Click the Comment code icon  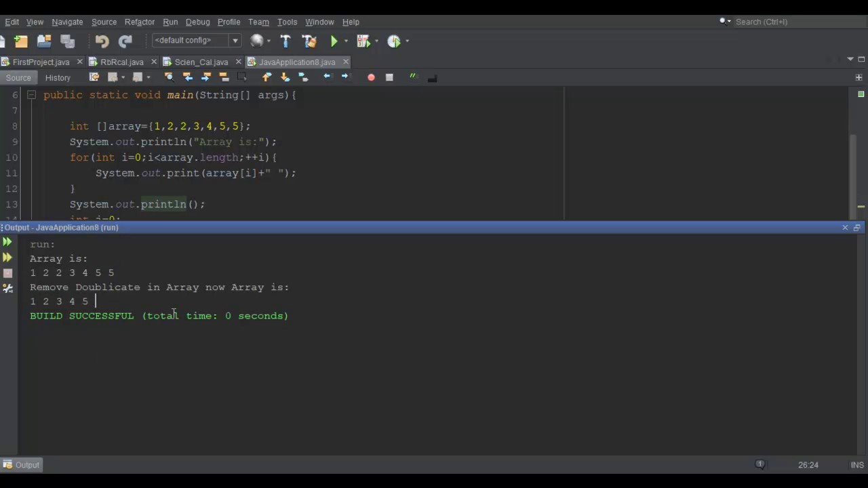pos(413,77)
